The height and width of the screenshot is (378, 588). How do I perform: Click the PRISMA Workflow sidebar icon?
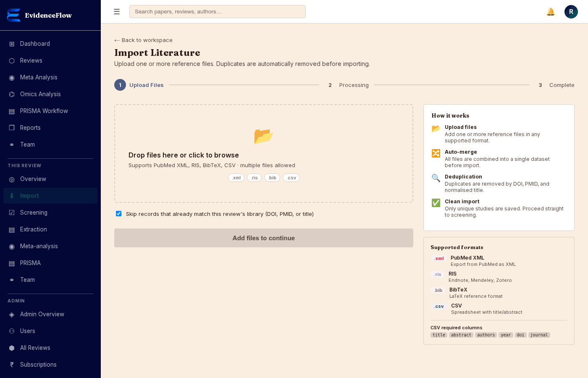(12, 111)
